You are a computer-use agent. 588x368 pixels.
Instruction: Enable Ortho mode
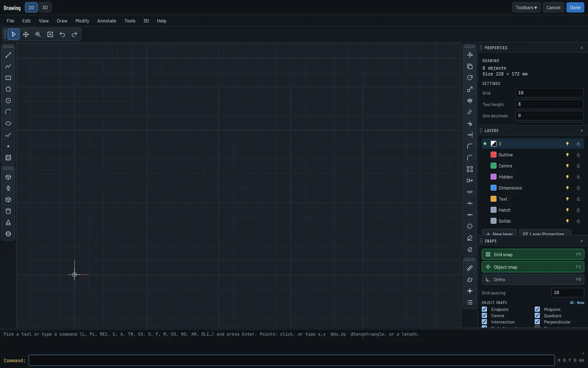(533, 280)
